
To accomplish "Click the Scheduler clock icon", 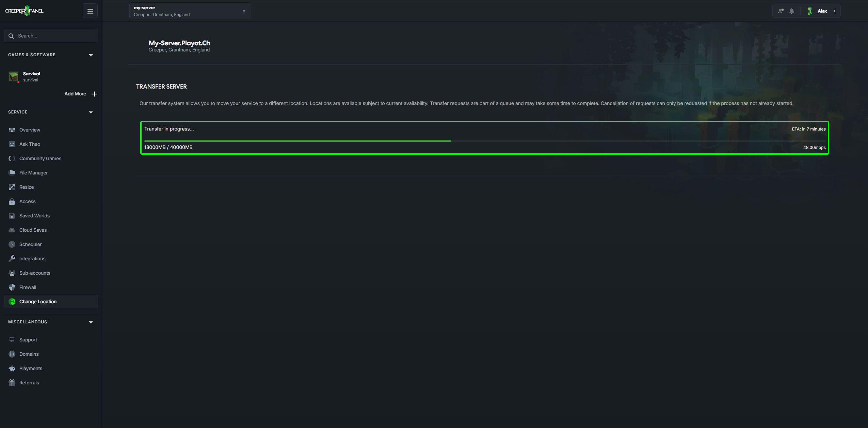I will [12, 244].
